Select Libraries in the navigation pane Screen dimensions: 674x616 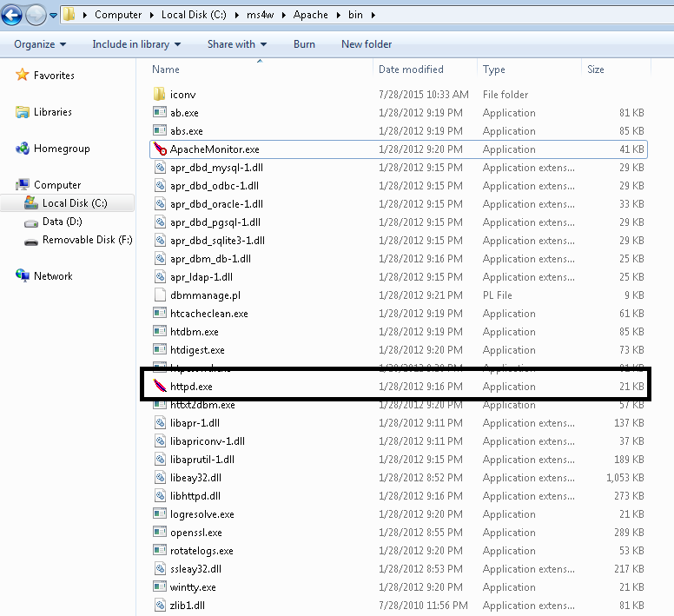[52, 112]
